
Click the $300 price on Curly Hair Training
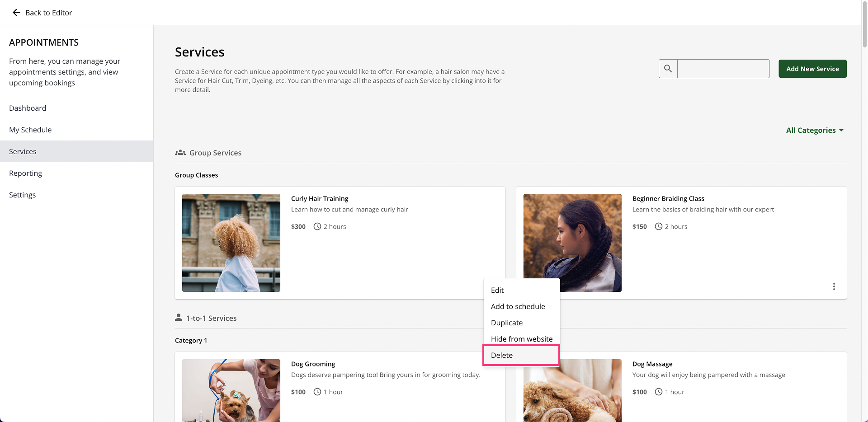[x=298, y=226]
